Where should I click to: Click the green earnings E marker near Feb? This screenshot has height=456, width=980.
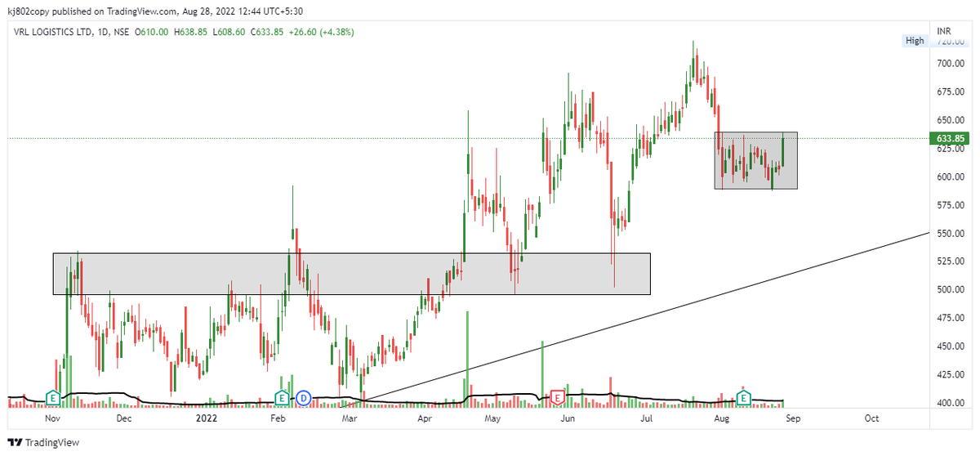coord(282,398)
